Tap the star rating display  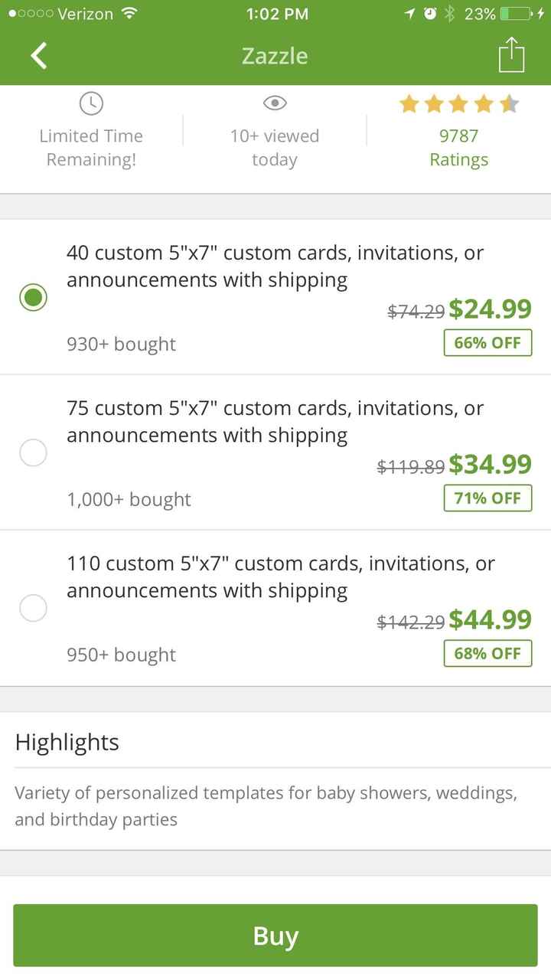pos(458,103)
